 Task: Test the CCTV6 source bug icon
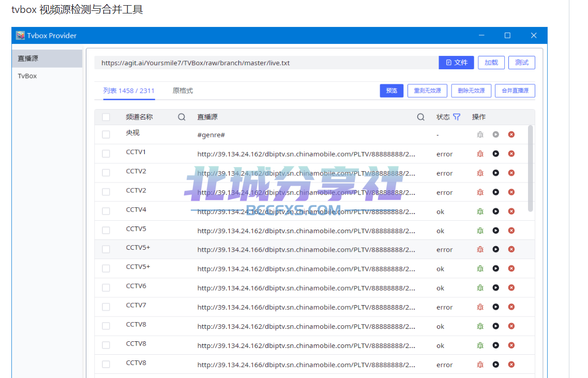pos(480,288)
